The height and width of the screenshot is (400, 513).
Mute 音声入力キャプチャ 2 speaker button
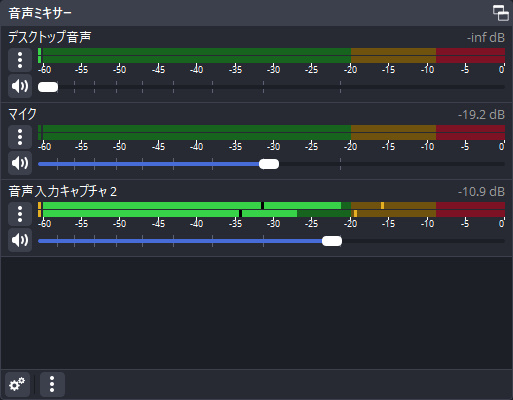point(20,240)
